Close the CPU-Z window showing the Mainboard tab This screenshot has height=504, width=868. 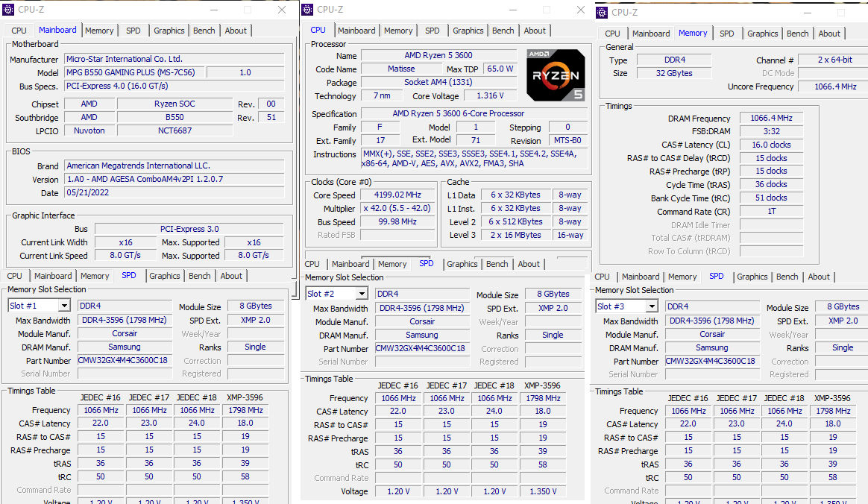282,10
